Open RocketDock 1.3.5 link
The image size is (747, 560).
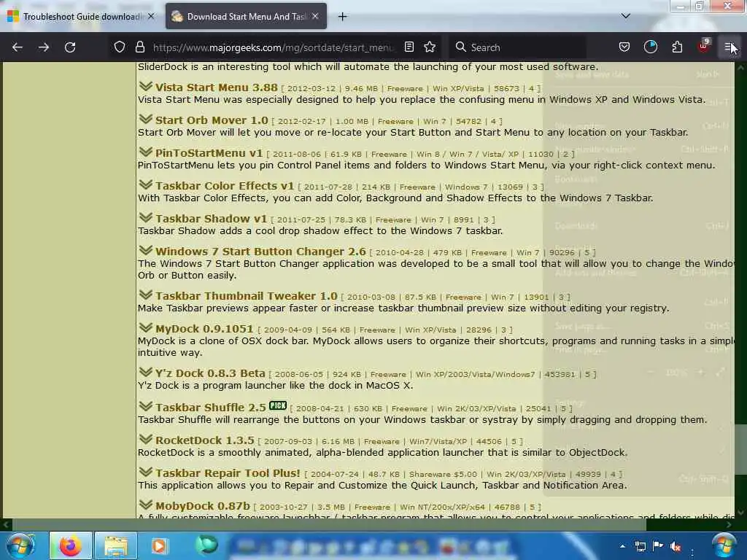tap(205, 440)
